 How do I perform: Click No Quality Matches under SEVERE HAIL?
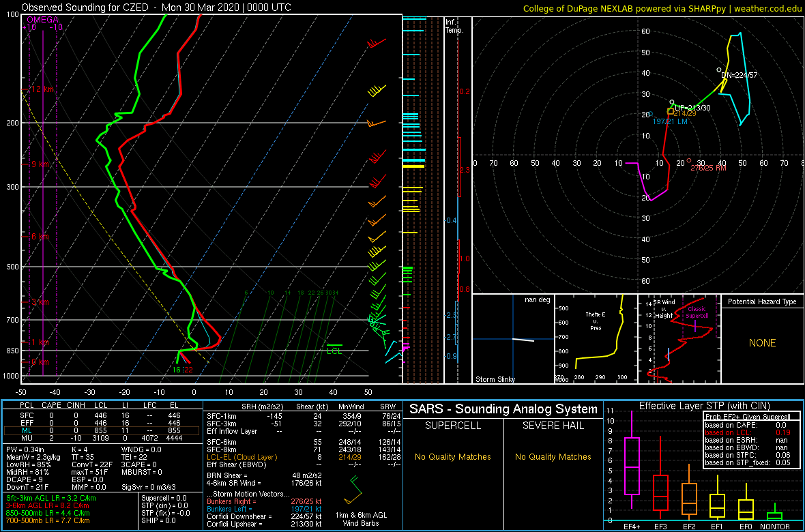[x=553, y=456]
